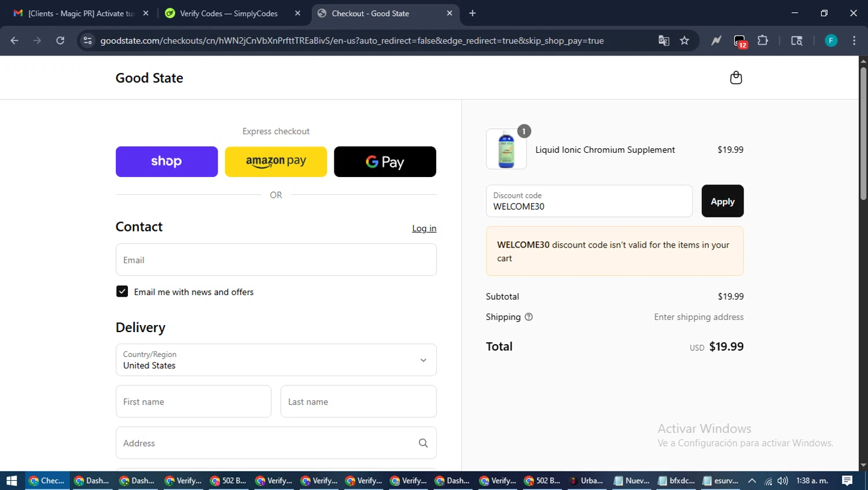Open Chrome profile avatar F
868x490 pixels.
click(x=831, y=40)
